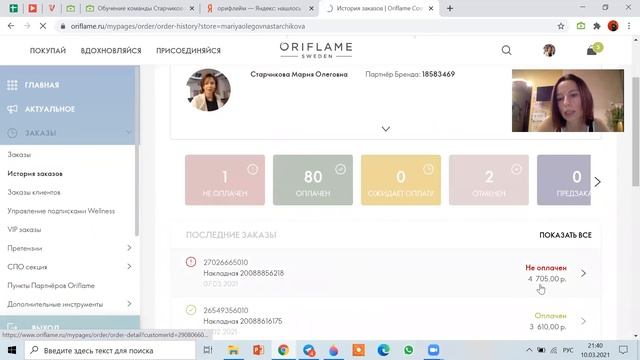The image size is (640, 360).
Task: Open Task View taskbar icon
Action: pos(208,350)
